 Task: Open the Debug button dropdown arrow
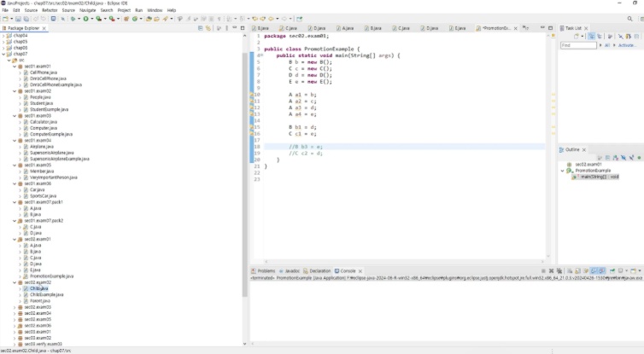(x=79, y=19)
